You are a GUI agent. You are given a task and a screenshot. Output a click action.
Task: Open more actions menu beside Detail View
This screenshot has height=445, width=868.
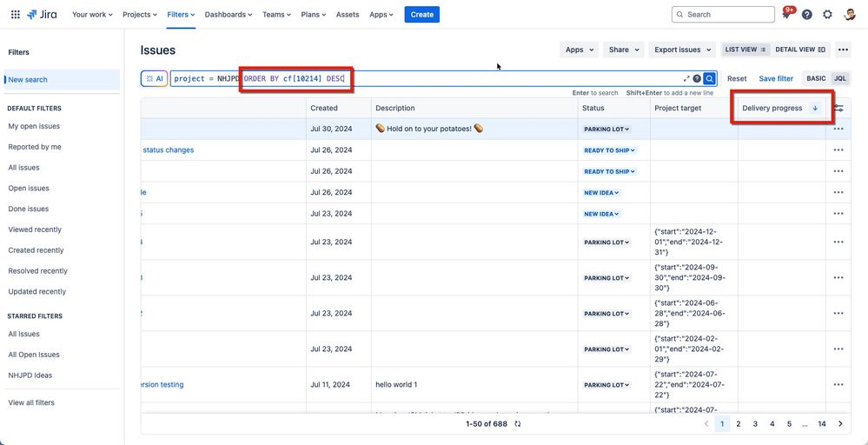(x=843, y=50)
